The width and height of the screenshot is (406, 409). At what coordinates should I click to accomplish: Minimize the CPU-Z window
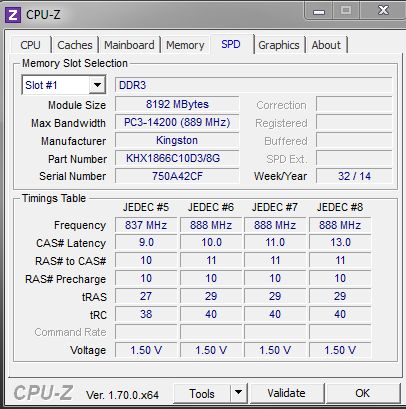[x=319, y=11]
